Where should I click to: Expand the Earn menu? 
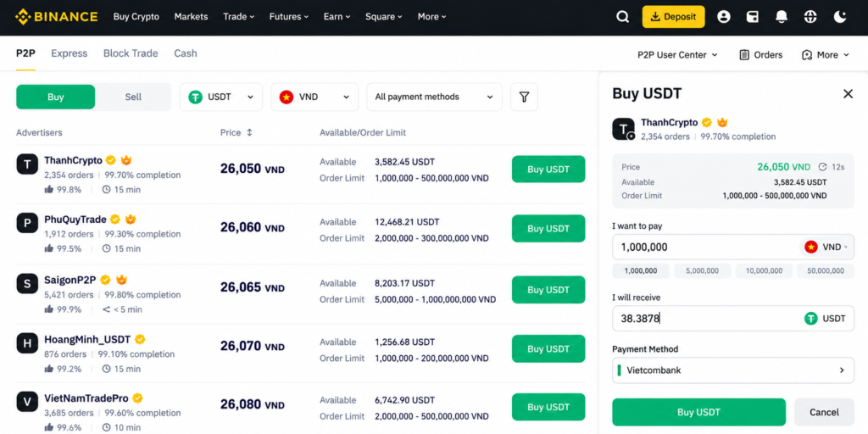(x=337, y=17)
